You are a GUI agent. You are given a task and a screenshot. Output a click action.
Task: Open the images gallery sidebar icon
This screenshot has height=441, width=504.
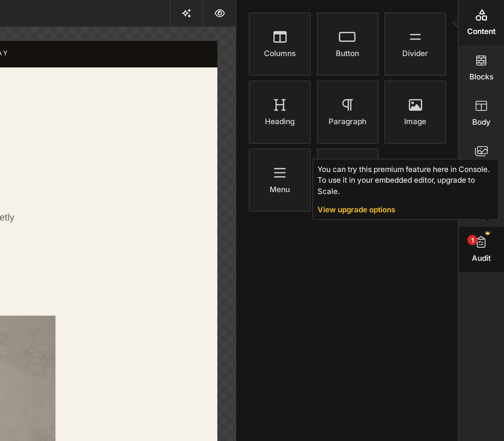(481, 151)
